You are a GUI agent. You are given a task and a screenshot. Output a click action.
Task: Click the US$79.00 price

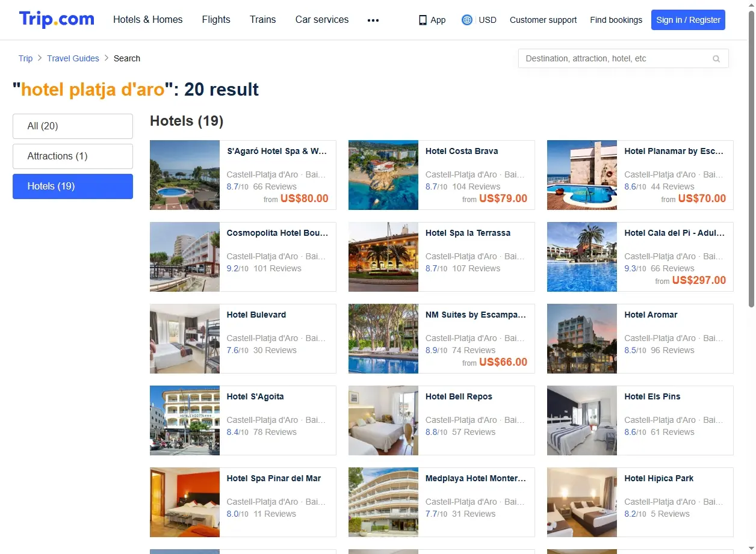click(503, 199)
